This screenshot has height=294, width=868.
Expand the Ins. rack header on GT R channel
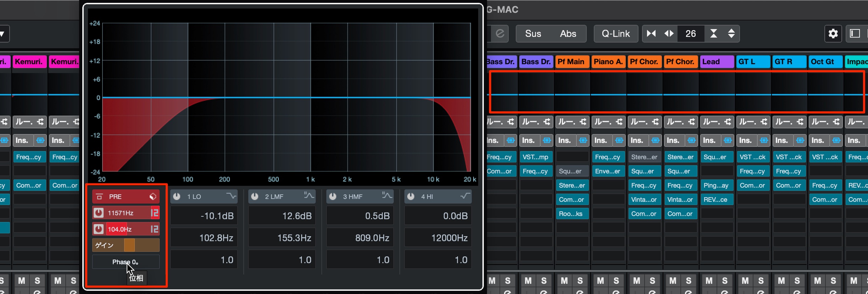coord(782,140)
